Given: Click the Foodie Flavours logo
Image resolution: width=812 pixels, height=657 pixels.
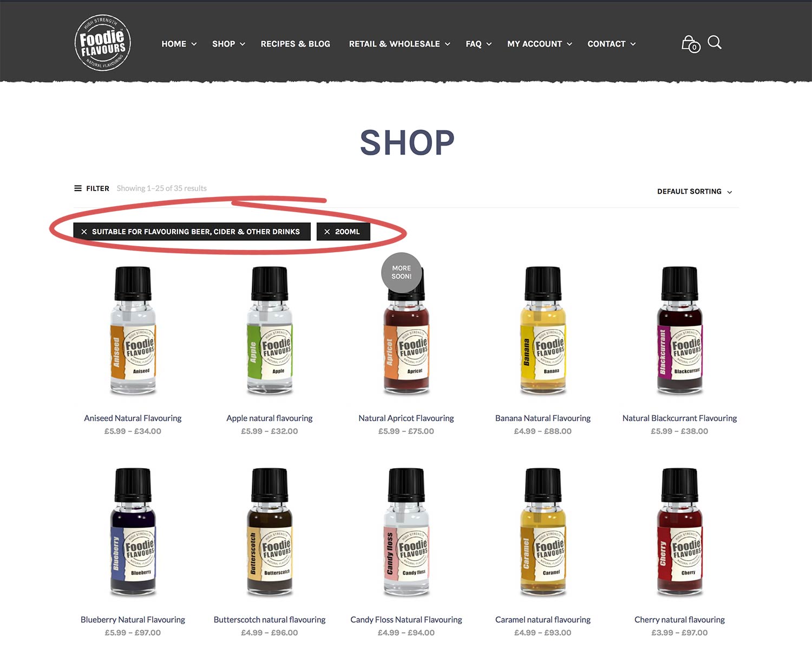Looking at the screenshot, I should point(102,43).
